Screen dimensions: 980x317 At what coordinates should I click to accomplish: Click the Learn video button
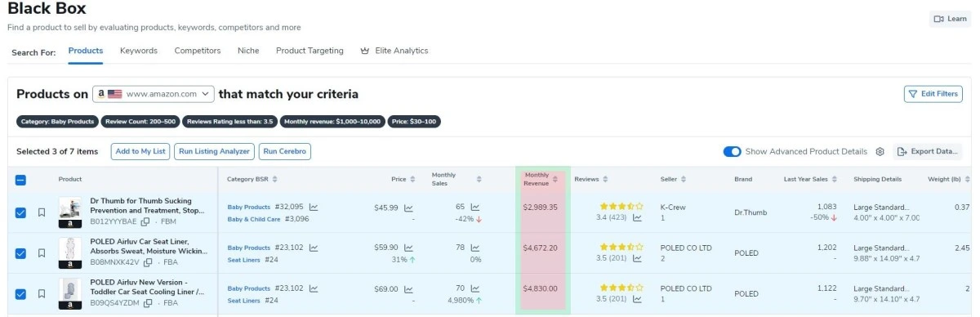[x=950, y=19]
